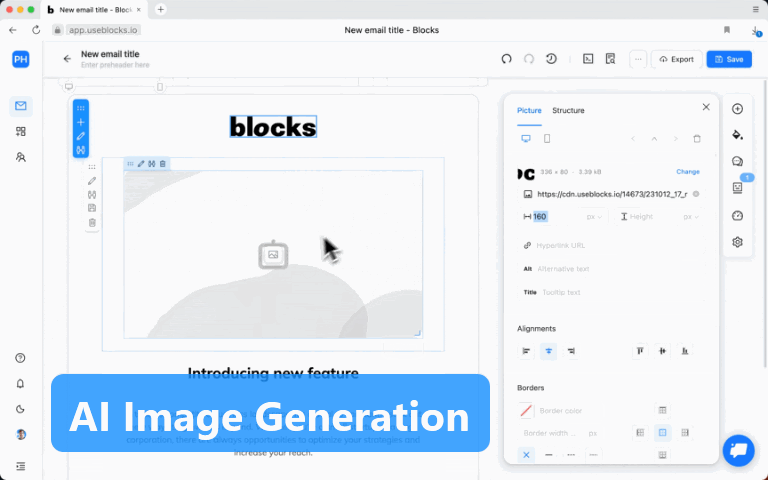Select mobile view in settings panel
768x480 pixels.
pyautogui.click(x=547, y=139)
